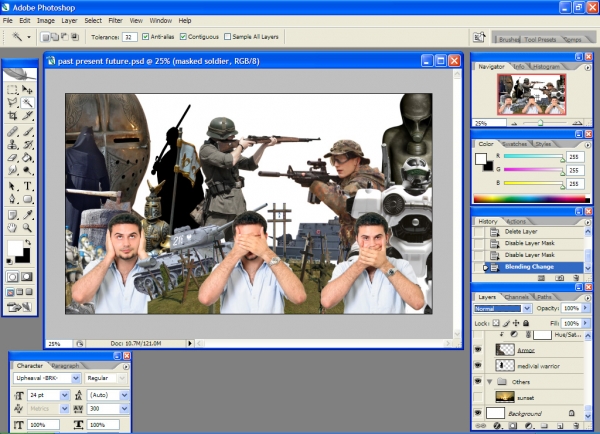600x434 pixels.
Task: Toggle the Anti-alias checkbox
Action: tap(145, 37)
